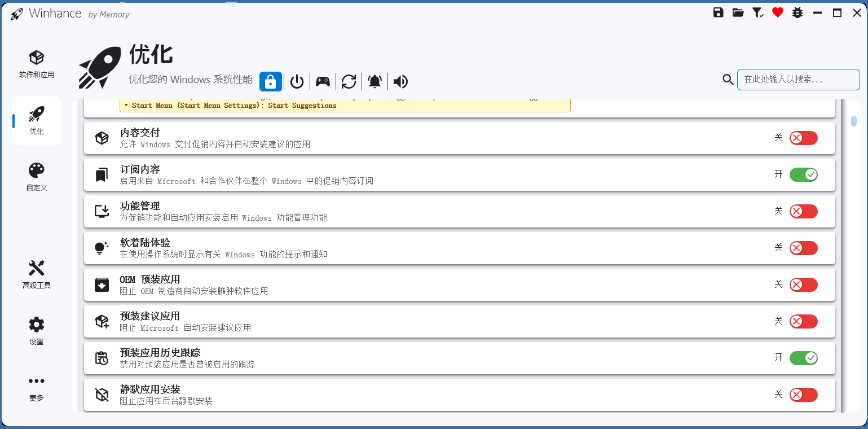Click the 优化您的 Windows 系统性能 subtitle

191,80
